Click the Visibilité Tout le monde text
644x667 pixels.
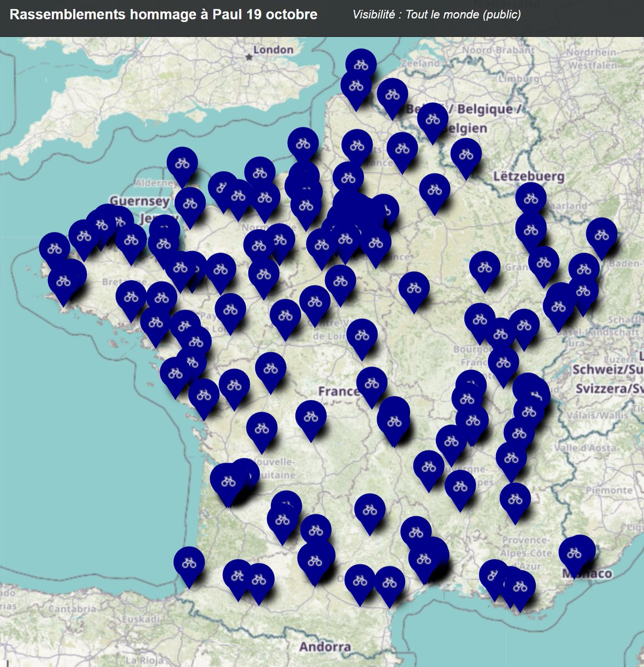pyautogui.click(x=436, y=17)
